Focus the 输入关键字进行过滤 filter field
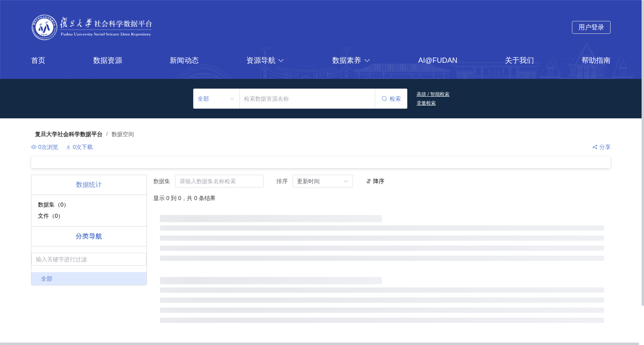 coord(89,259)
